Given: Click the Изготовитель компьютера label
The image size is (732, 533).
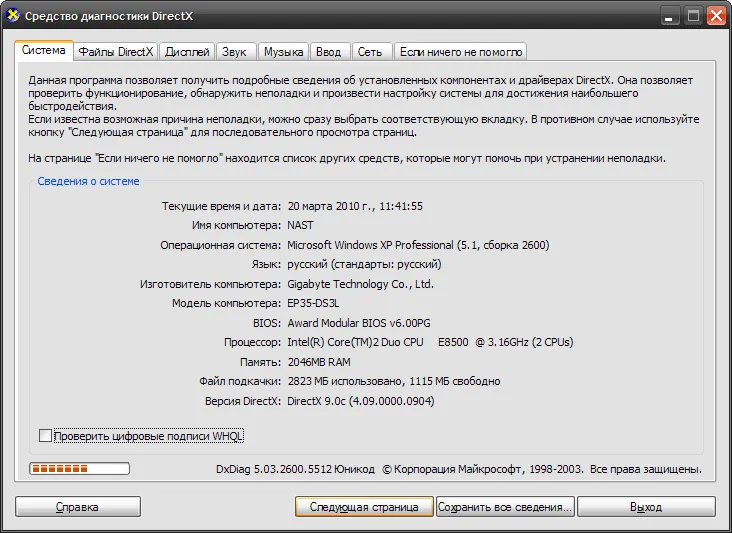Looking at the screenshot, I should (x=211, y=284).
